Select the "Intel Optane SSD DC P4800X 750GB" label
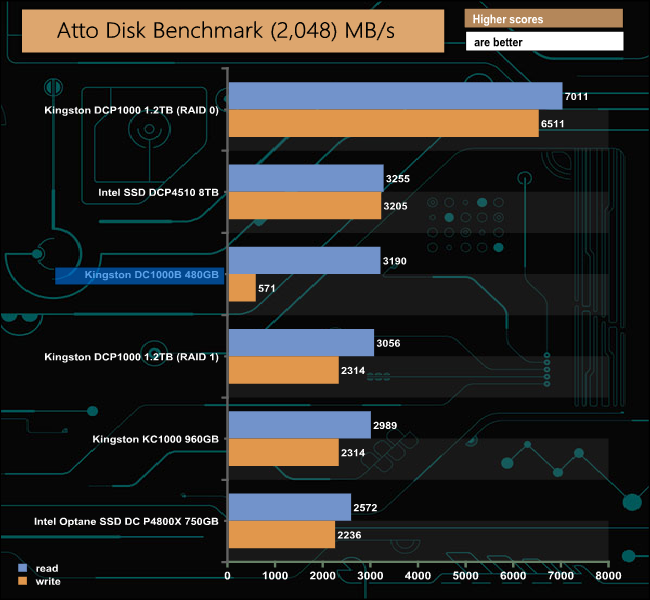The image size is (650, 600). tap(126, 521)
